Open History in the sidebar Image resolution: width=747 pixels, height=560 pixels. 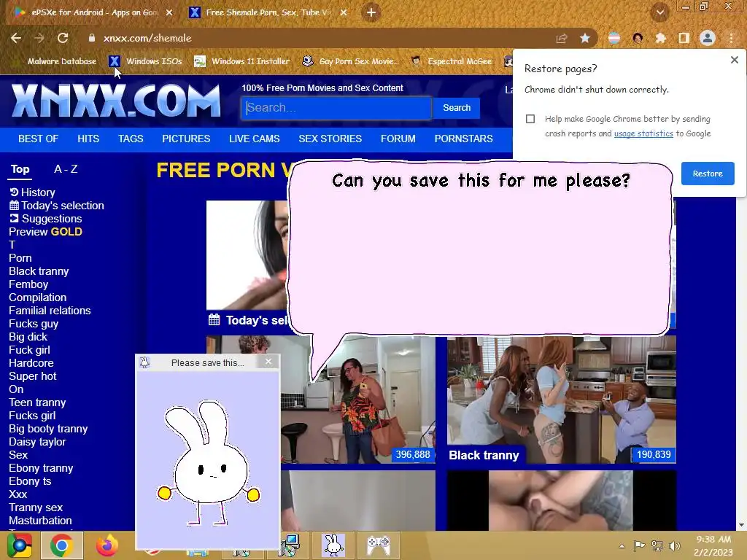(32, 192)
